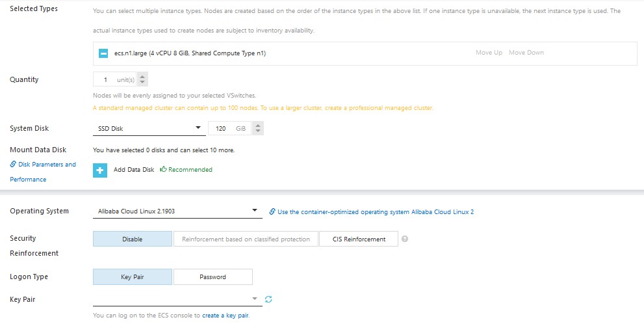Open the Key Pair selection dropdown
This screenshot has height=324, width=644.
pyautogui.click(x=177, y=299)
